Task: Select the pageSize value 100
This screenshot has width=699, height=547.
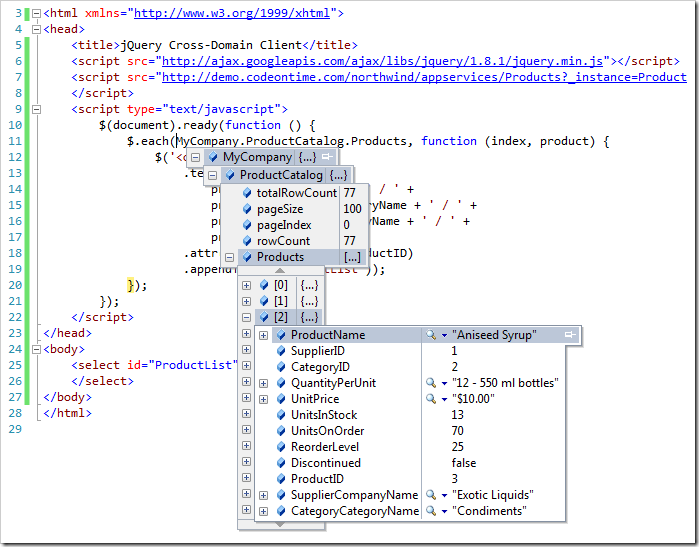Action: (352, 209)
